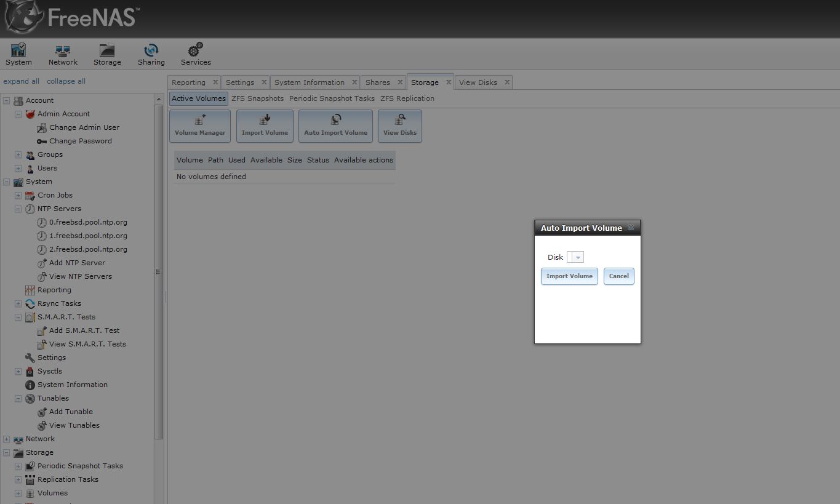The width and height of the screenshot is (840, 504).
Task: Click the Import Volume toolbar button
Action: [265, 126]
